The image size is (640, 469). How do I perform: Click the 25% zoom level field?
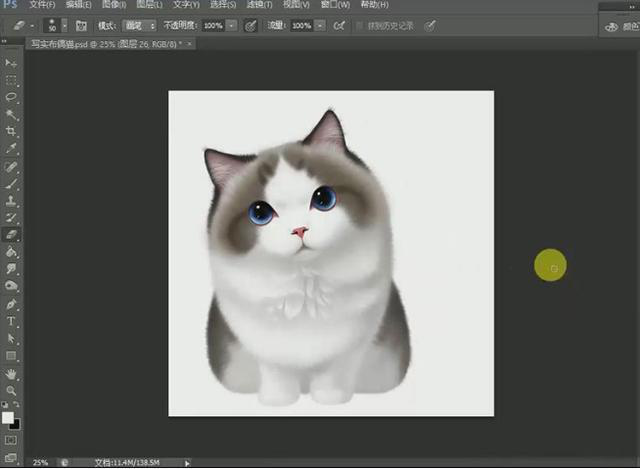(41, 463)
